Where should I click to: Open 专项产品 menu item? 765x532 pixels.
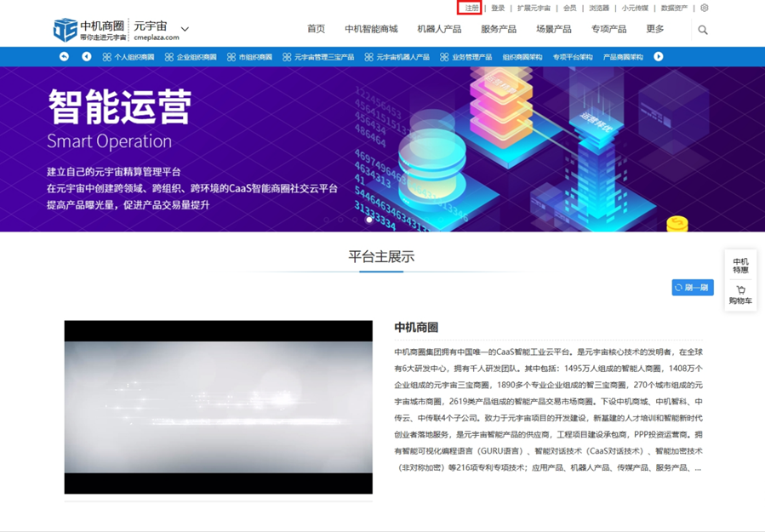pyautogui.click(x=609, y=29)
